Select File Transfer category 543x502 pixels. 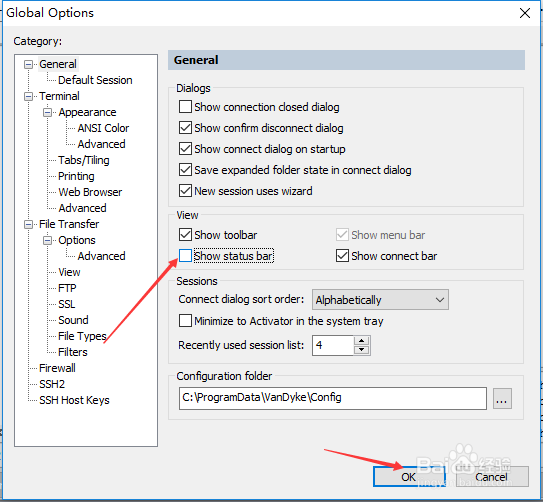pos(69,224)
